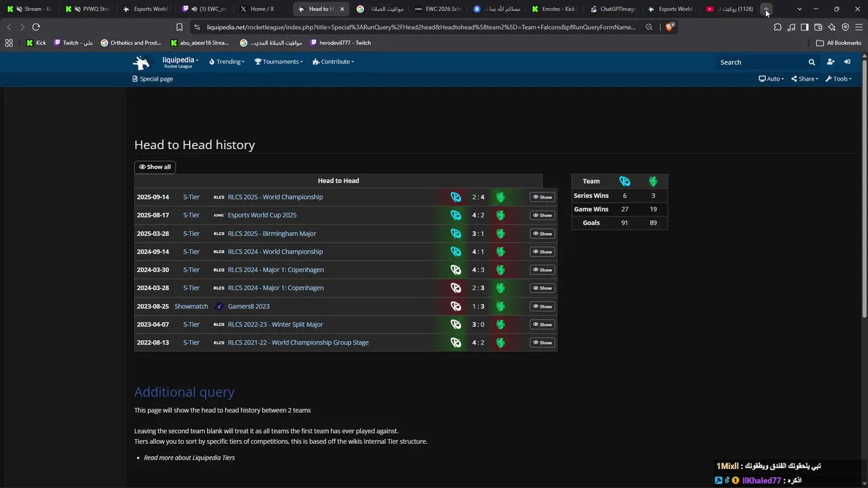Screen dimensions: 868x488
Task: Bookmark this page using the address bar icon
Action: [179, 27]
